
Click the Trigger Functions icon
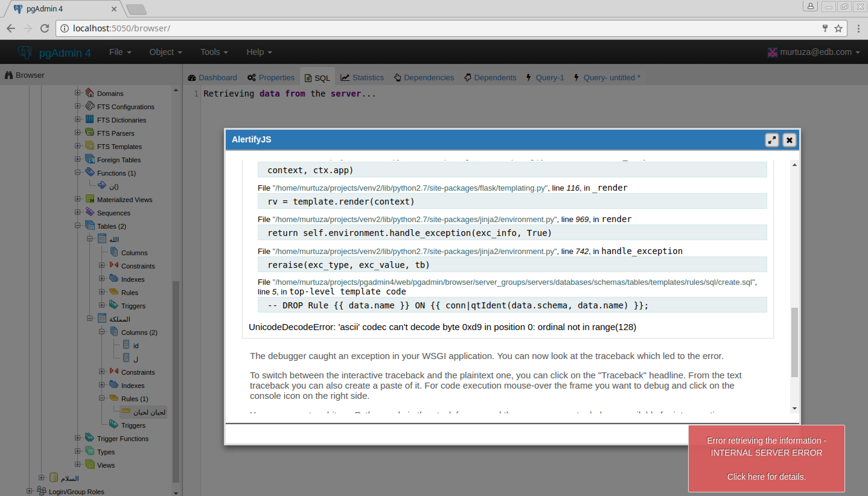[90, 438]
